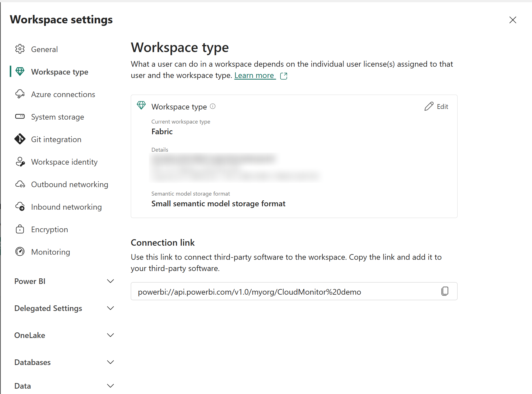Expand the Power BI section chevron

110,281
